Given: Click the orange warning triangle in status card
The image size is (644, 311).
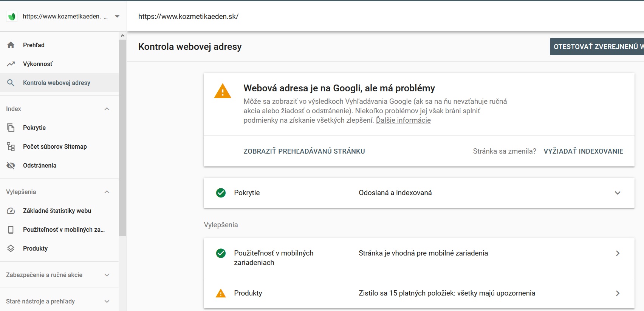Looking at the screenshot, I should (x=223, y=91).
